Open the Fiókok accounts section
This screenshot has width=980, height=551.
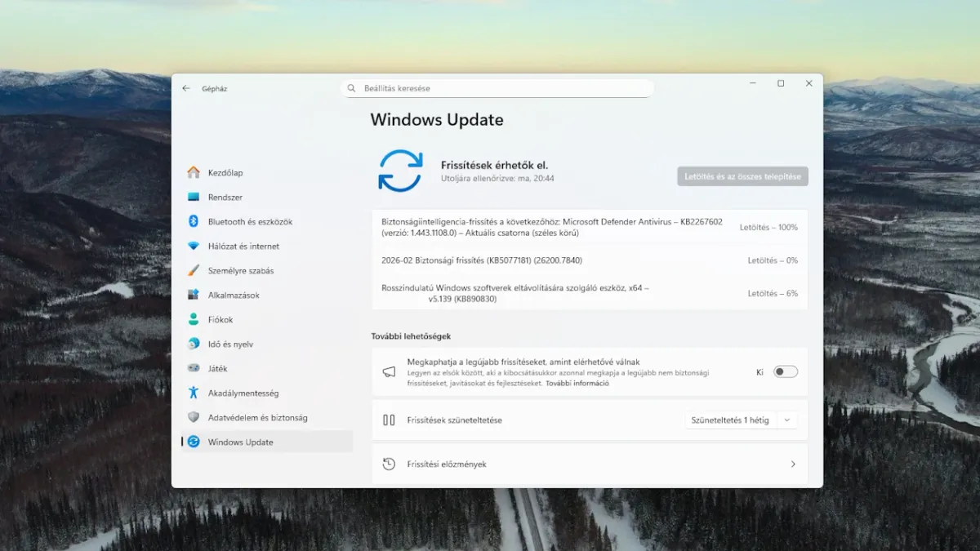[220, 319]
